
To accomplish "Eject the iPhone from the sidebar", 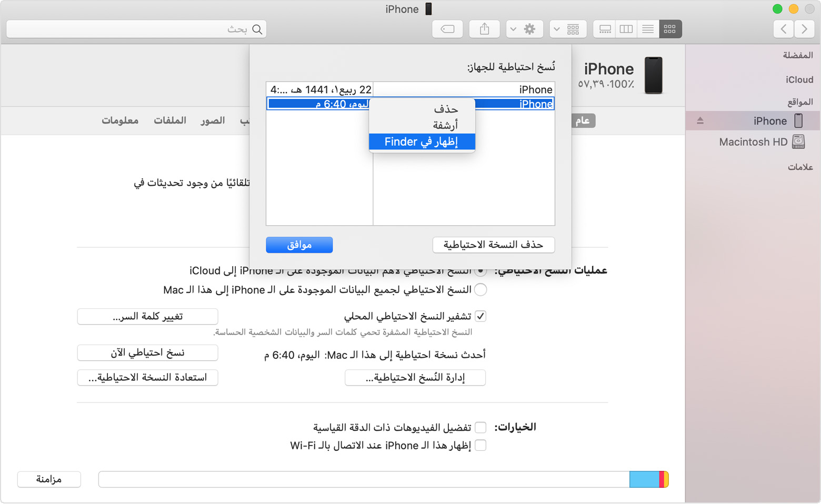I will (700, 121).
